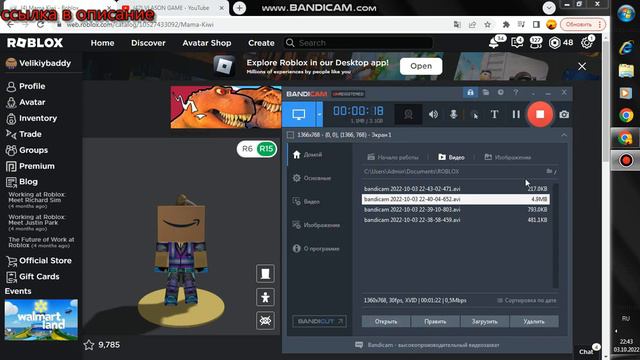Select the R15 avatar rig option
Viewport: 640px width, 360px height.
tap(266, 149)
